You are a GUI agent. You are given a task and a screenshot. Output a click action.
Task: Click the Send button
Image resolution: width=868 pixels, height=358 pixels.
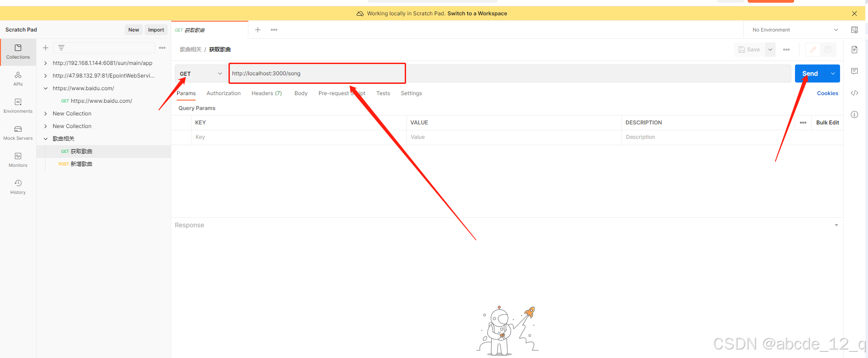coord(810,73)
